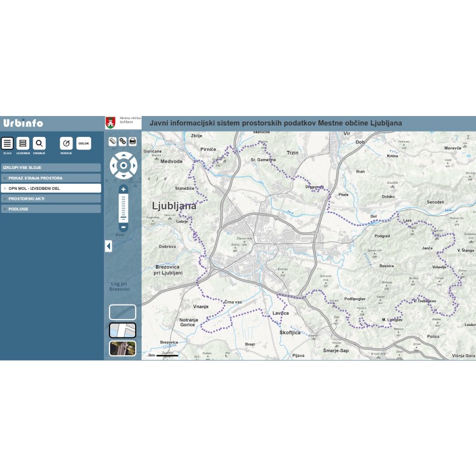Expand Prikaz stanja prostora layer group
This screenshot has width=476, height=476.
(x=51, y=178)
